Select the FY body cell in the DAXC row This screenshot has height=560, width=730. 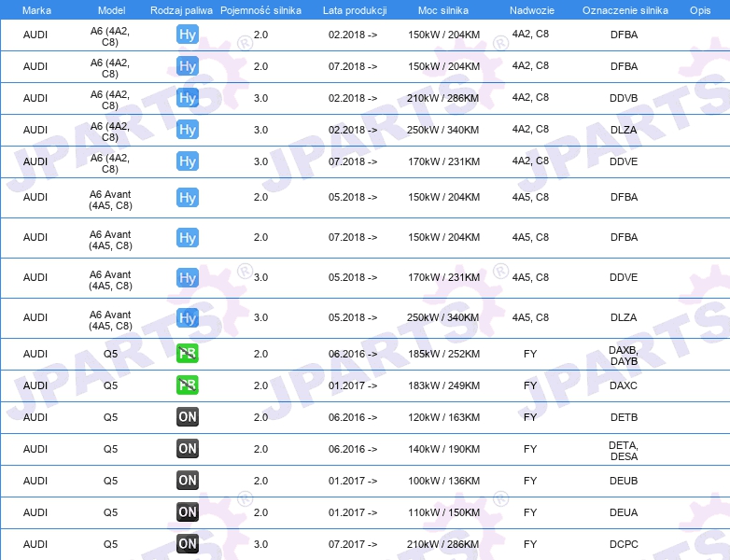530,385
